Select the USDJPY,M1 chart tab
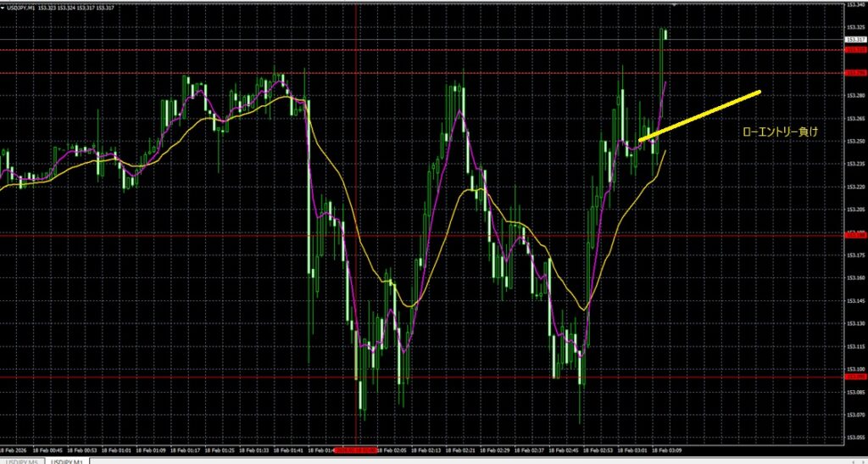 coord(67,461)
